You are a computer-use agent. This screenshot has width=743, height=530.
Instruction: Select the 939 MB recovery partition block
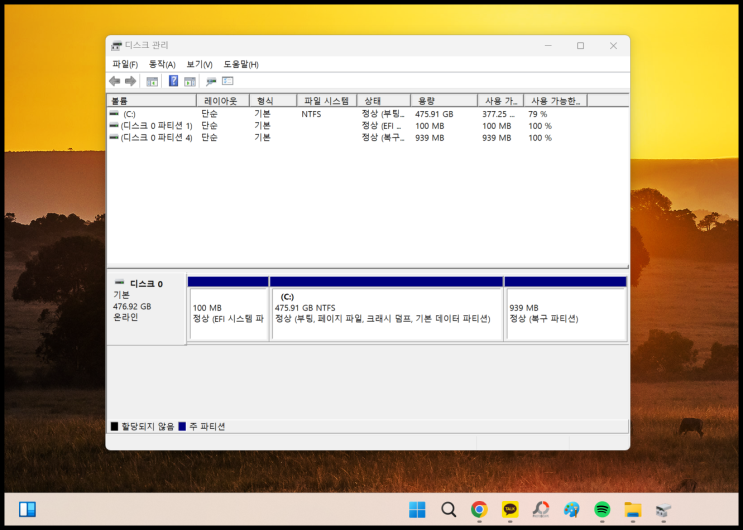tap(565, 314)
